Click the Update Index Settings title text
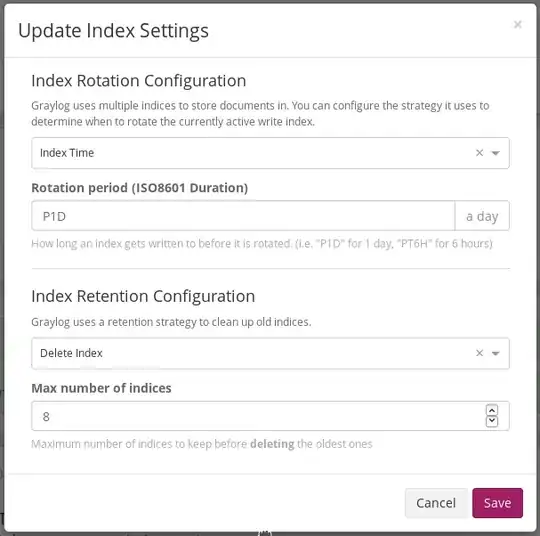Image resolution: width=540 pixels, height=536 pixels. pyautogui.click(x=113, y=31)
